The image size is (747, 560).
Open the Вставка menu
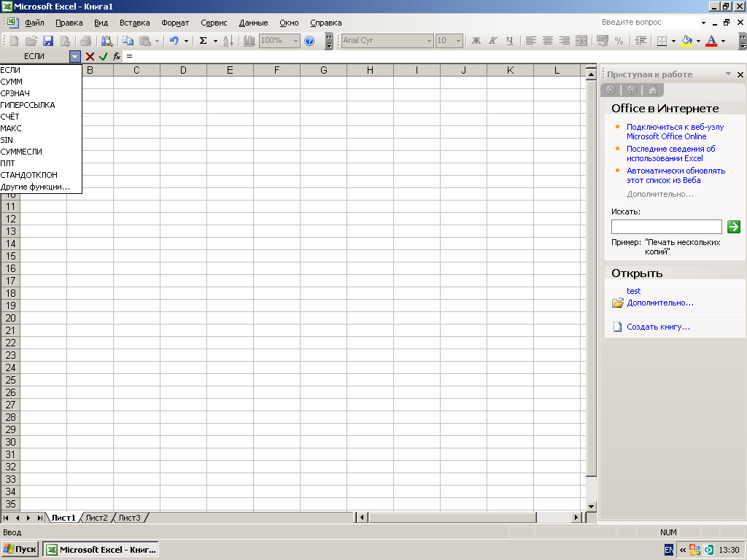coord(134,23)
